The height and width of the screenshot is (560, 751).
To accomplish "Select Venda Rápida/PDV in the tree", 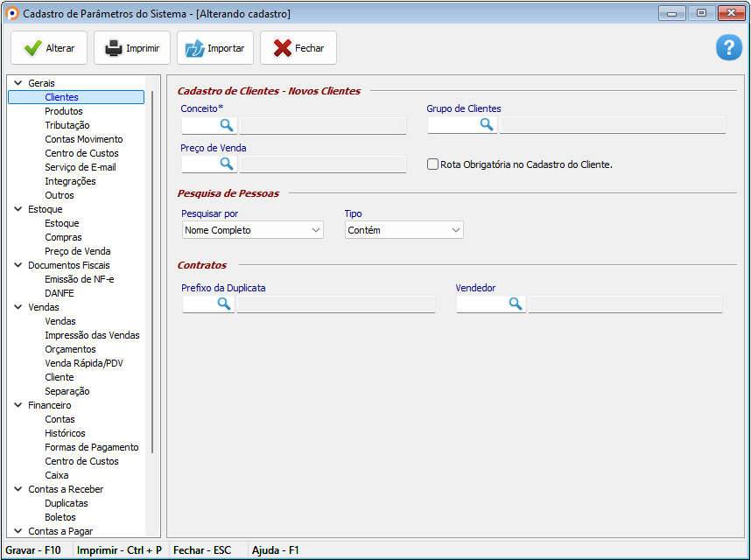I will pos(84,363).
